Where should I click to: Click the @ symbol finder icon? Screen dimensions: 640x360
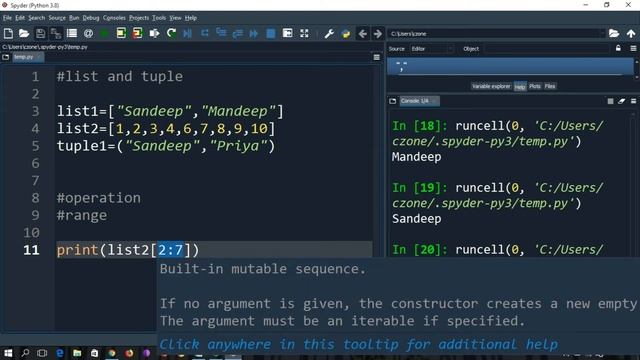coord(88,33)
